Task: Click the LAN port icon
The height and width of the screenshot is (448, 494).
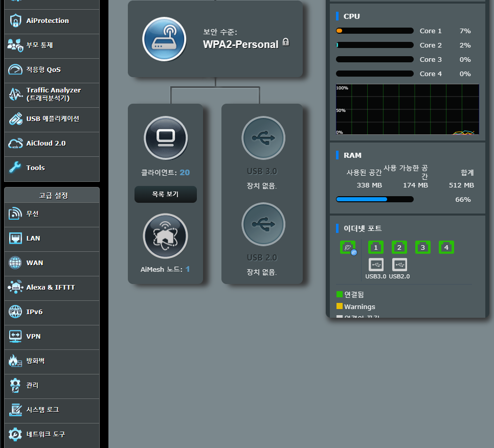Action: pos(15,238)
